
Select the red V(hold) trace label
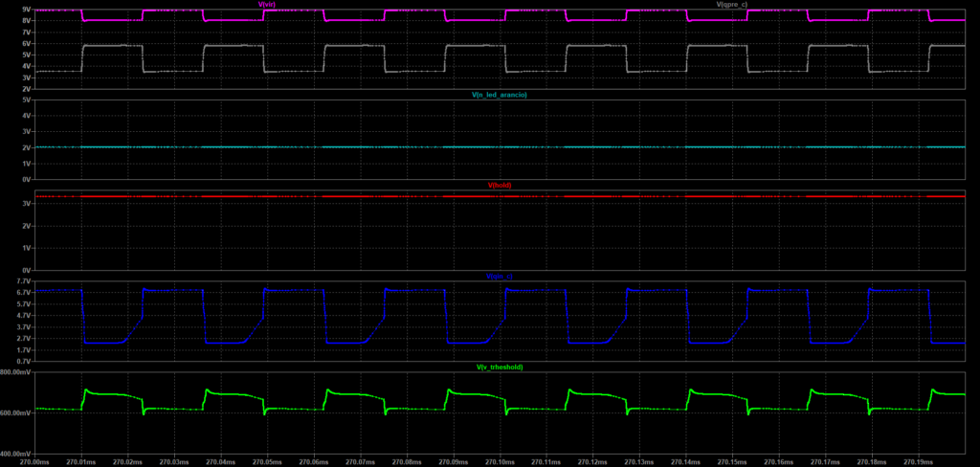[x=500, y=186]
